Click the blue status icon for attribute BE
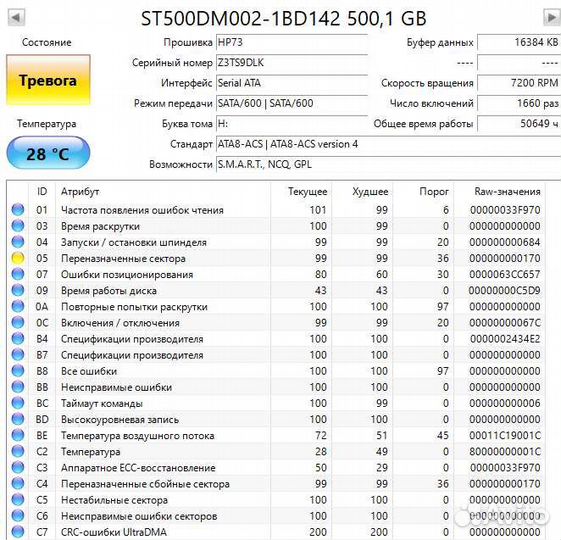This screenshot has width=561, height=540. point(18,435)
